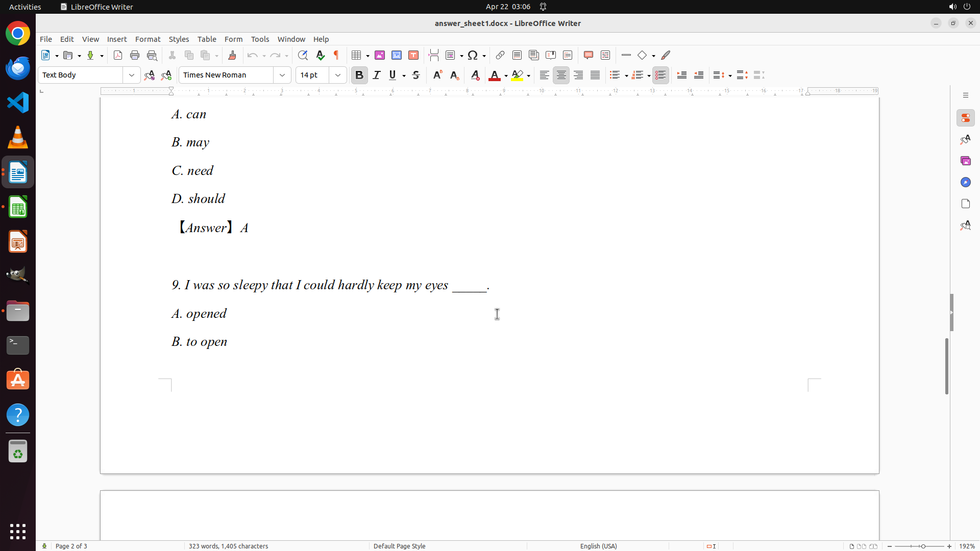
Task: Click the Default Page Style status field
Action: click(399, 546)
